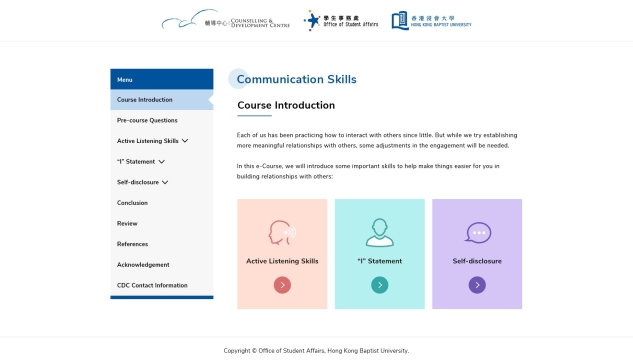The width and height of the screenshot is (633, 361).
Task: Expand the Active Listening Skills chevron
Action: [x=185, y=141]
